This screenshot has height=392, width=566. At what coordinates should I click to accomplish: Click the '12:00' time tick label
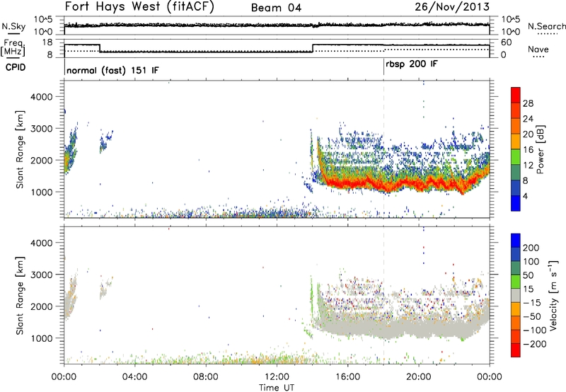tap(277, 377)
